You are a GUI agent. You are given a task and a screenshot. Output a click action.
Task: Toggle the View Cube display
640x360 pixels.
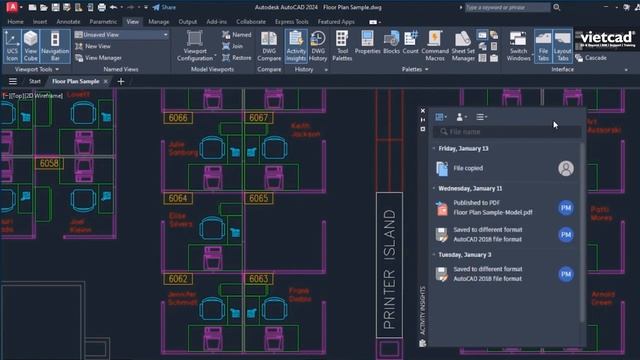[x=31, y=46]
